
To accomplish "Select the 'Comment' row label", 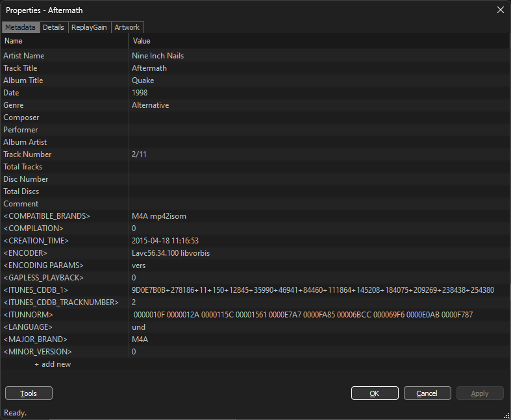I will pos(21,204).
